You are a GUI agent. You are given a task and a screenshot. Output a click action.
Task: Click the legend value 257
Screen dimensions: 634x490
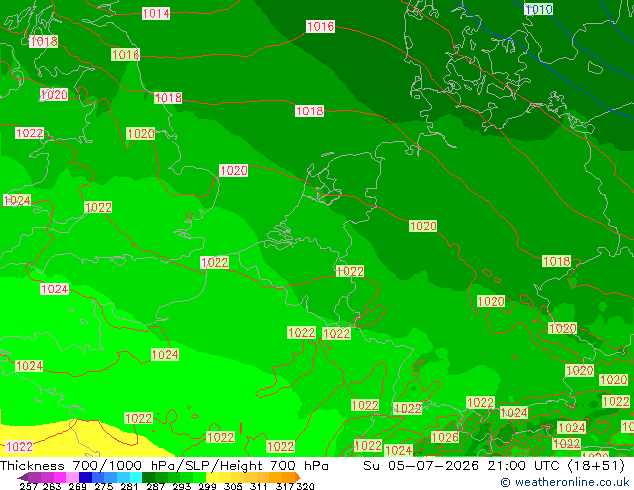(x=29, y=486)
